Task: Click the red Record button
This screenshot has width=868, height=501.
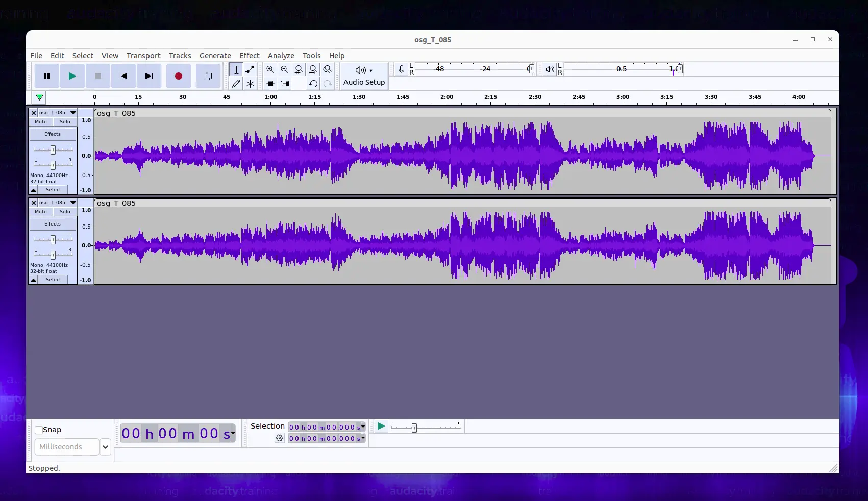Action: click(179, 76)
